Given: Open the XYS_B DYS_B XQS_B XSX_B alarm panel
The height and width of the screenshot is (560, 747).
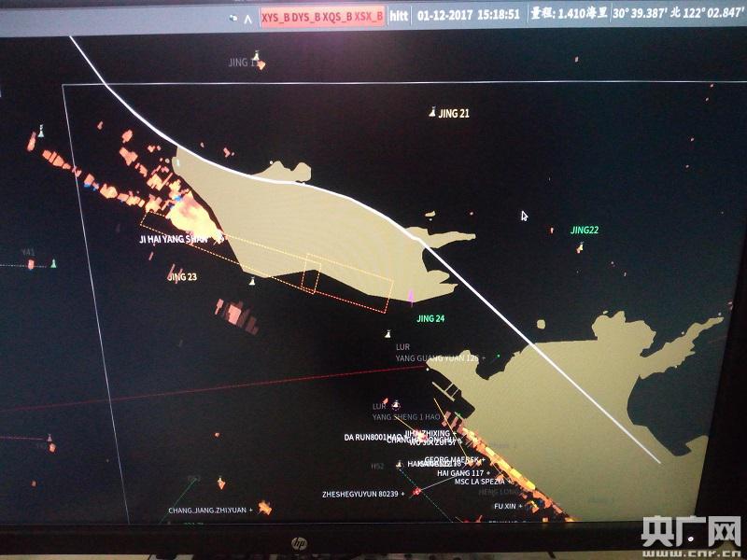Looking at the screenshot, I should pyautogui.click(x=322, y=16).
